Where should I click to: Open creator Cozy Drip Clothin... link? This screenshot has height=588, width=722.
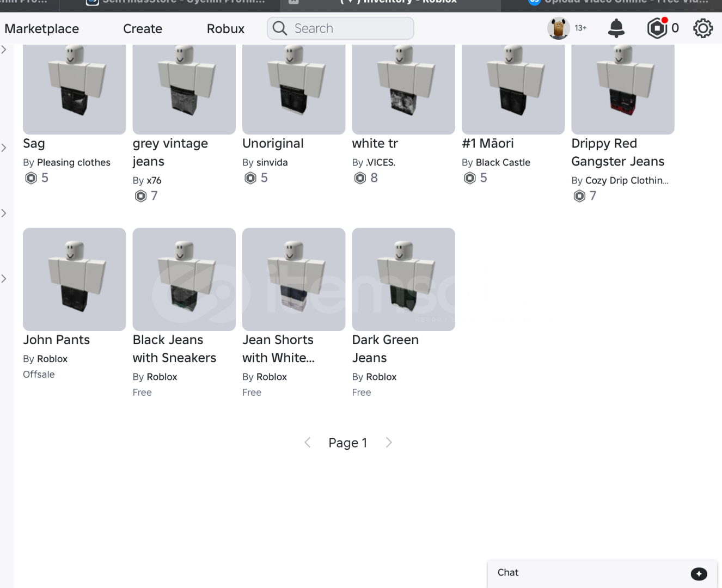point(627,181)
